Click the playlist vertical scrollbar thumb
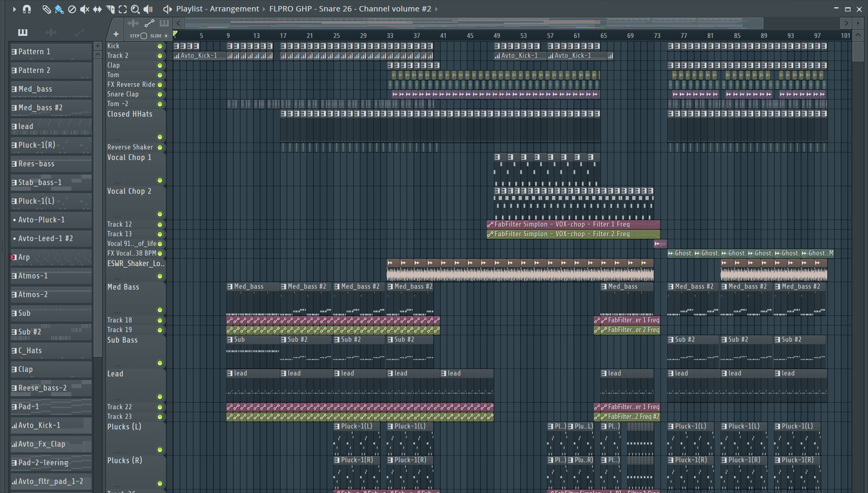 tap(858, 51)
